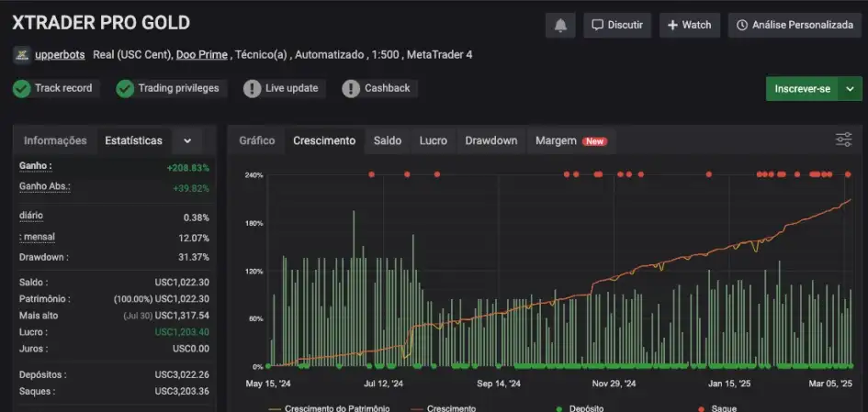Switch to the Informações tab
Image resolution: width=868 pixels, height=412 pixels.
[55, 140]
